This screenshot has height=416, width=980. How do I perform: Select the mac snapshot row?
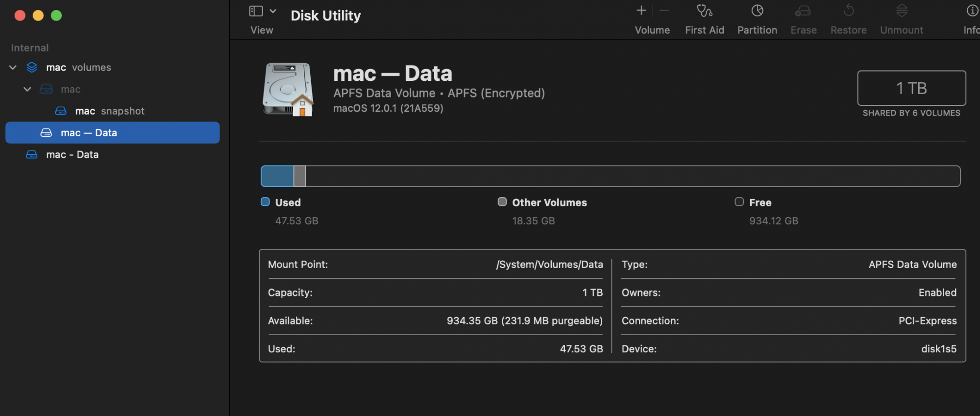112,111
